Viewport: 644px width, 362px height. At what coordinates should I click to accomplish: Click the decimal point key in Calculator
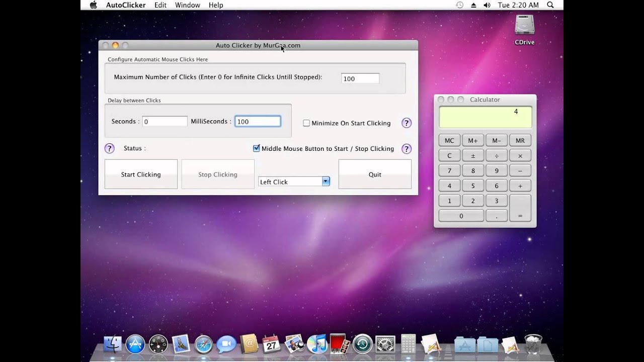point(497,216)
